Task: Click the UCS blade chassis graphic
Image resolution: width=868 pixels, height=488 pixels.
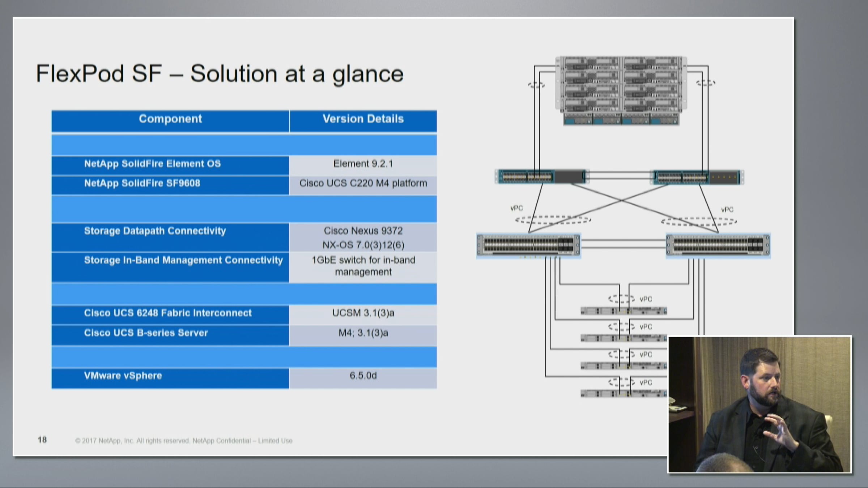Action: click(621, 91)
